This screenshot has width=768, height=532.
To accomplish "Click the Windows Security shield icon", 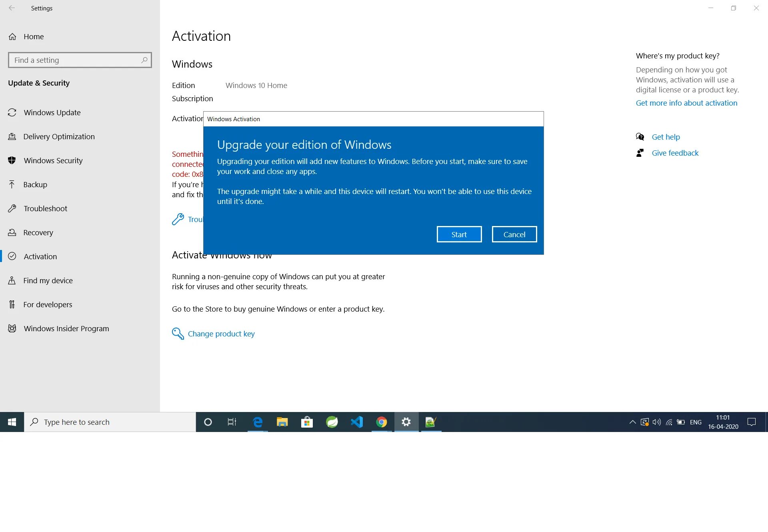I will pos(12,160).
